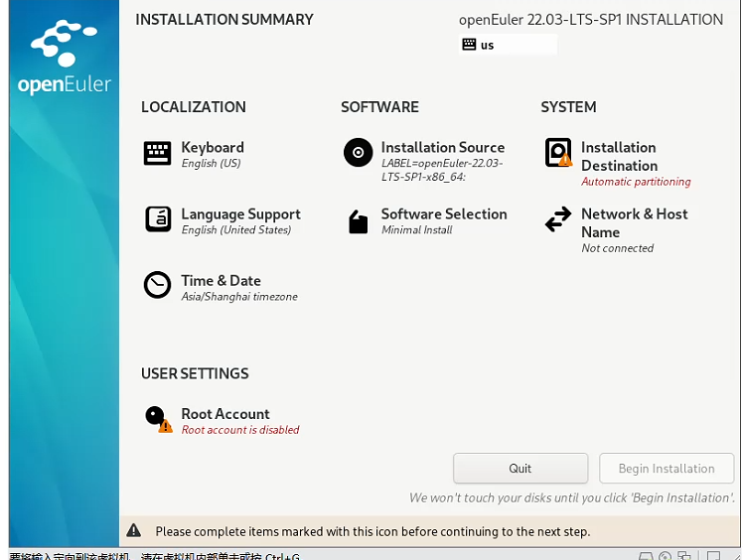
Task: Click the 'English (US)' keyboard status text
Action: coord(211,163)
